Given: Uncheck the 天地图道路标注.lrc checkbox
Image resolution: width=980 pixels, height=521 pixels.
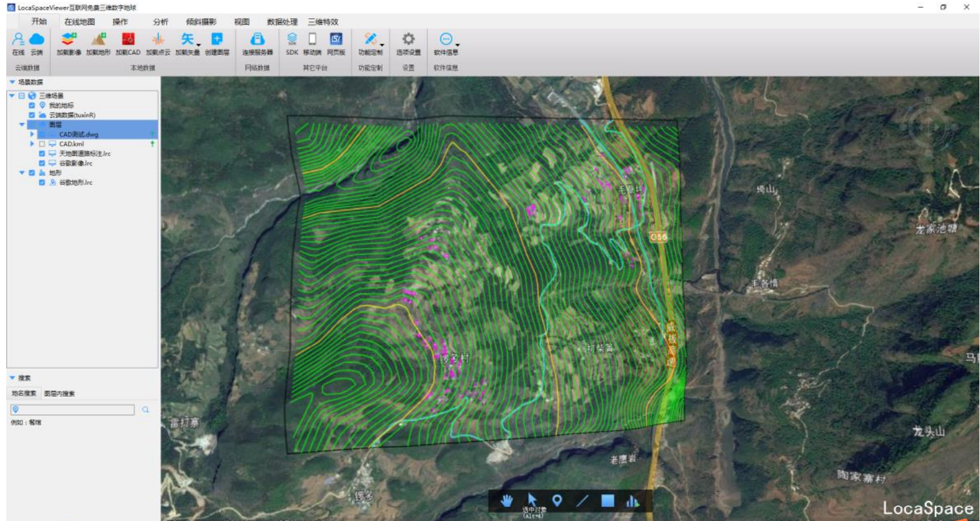Looking at the screenshot, I should (42, 154).
